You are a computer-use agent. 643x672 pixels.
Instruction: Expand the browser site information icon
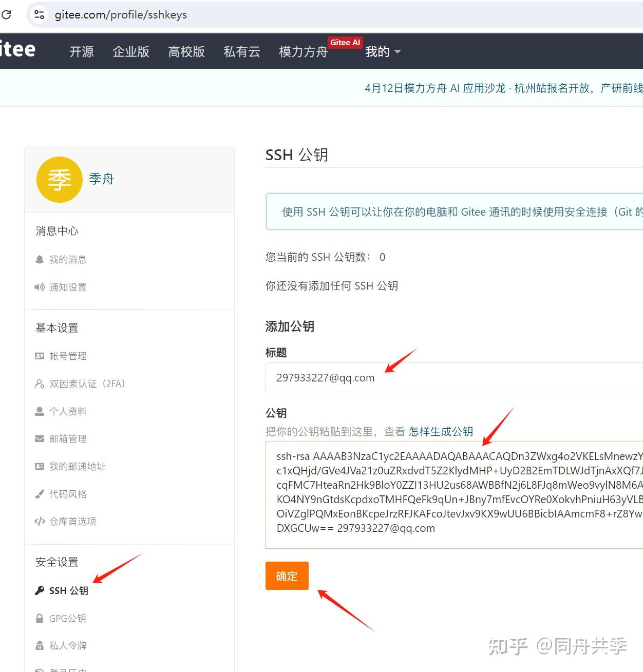click(x=39, y=14)
